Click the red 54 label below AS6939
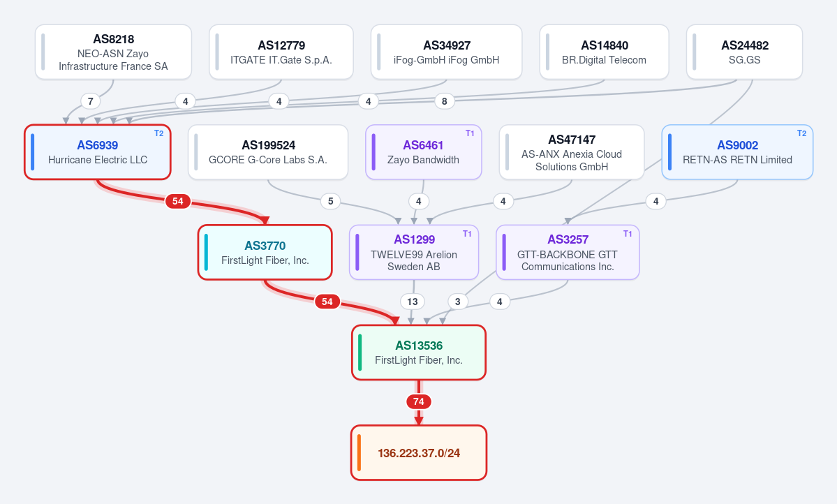Image resolution: width=837 pixels, height=504 pixels. [x=178, y=201]
